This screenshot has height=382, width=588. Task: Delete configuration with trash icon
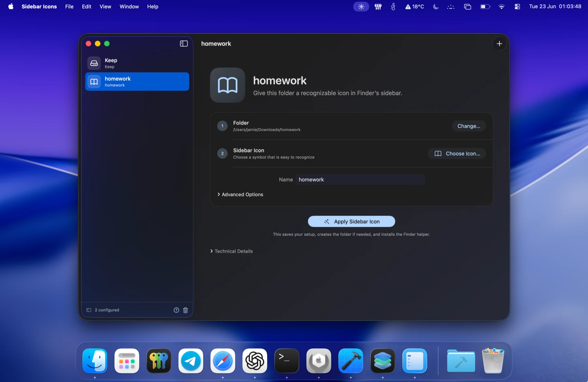click(186, 310)
